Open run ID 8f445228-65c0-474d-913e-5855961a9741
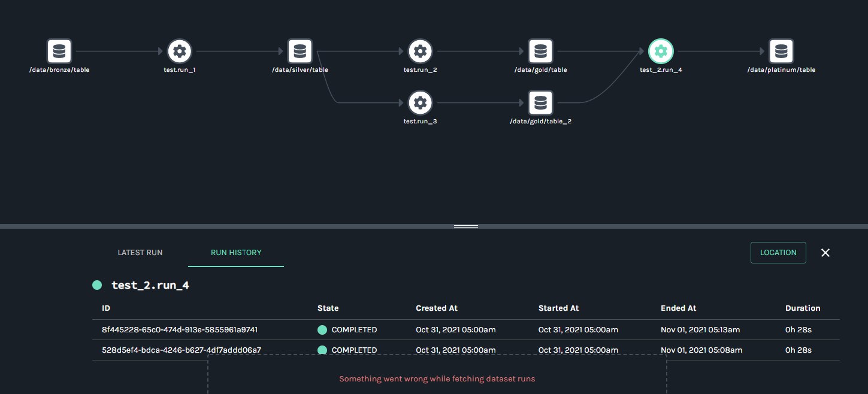 click(180, 330)
